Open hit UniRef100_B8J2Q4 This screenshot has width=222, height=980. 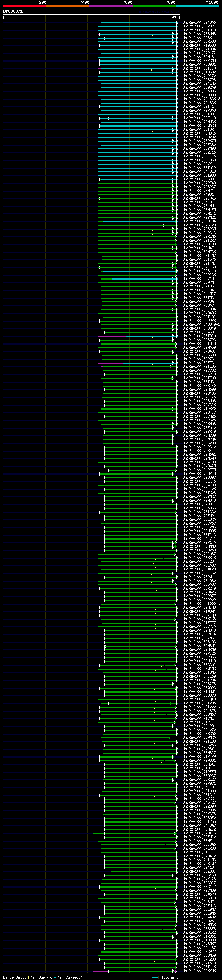[x=199, y=561]
